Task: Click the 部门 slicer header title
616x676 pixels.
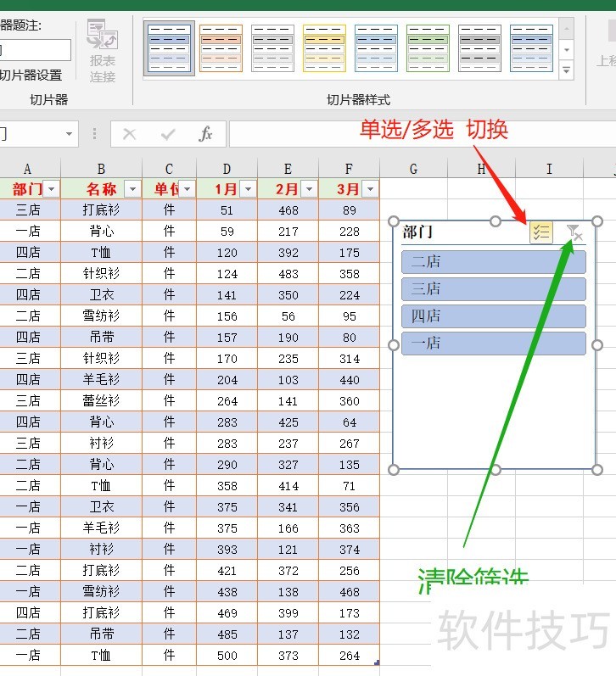Action: 417,232
